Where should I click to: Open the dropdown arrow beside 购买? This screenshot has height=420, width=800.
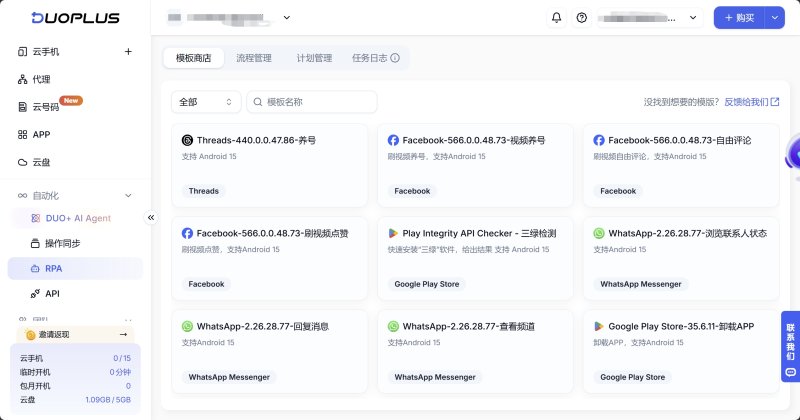pyautogui.click(x=774, y=17)
